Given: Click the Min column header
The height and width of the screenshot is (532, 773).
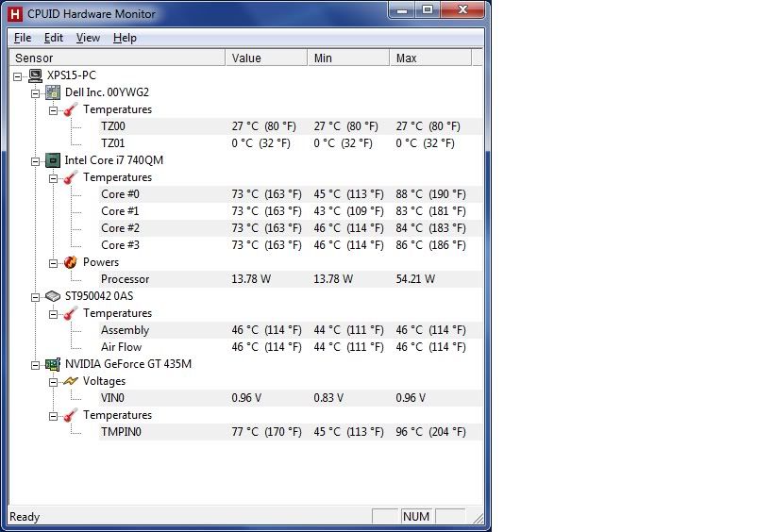Looking at the screenshot, I should pos(348,58).
